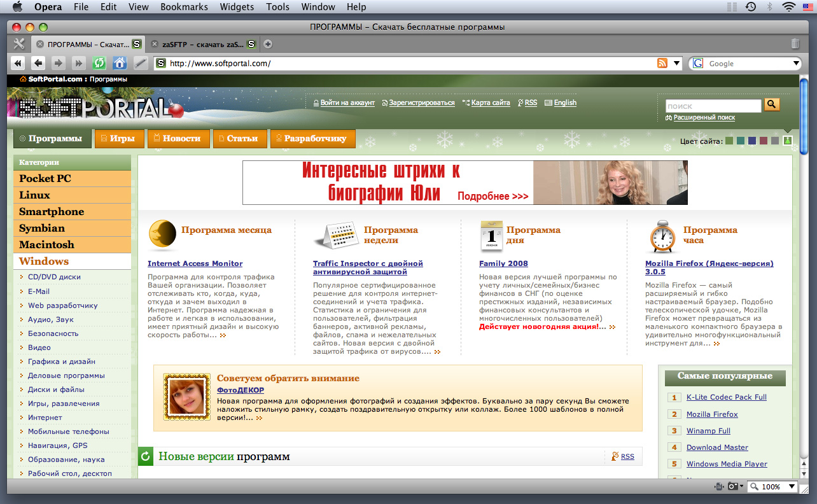Screen dimensions: 817x504
Task: Click the fit-to-width icon in status bar
Action: click(719, 486)
